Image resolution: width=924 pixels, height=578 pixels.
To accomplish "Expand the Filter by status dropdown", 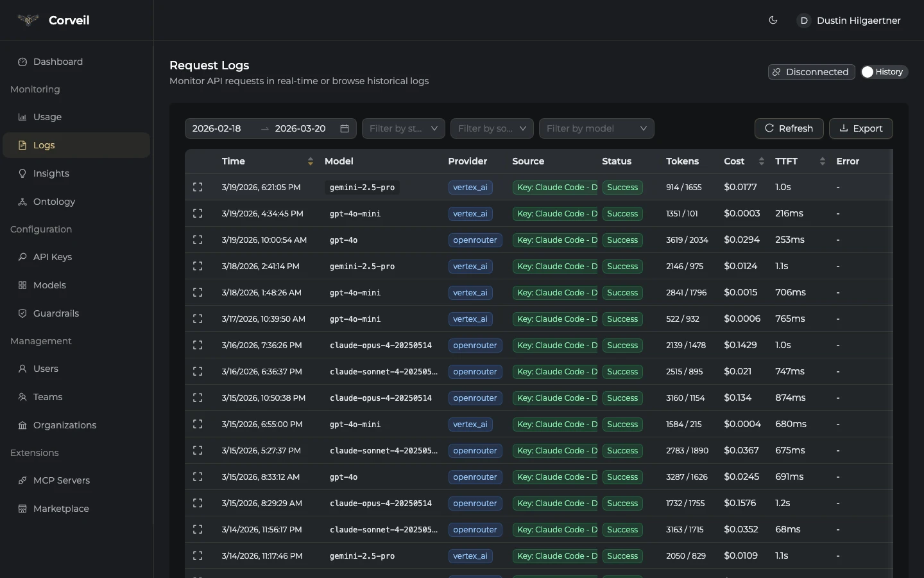I will click(x=403, y=128).
